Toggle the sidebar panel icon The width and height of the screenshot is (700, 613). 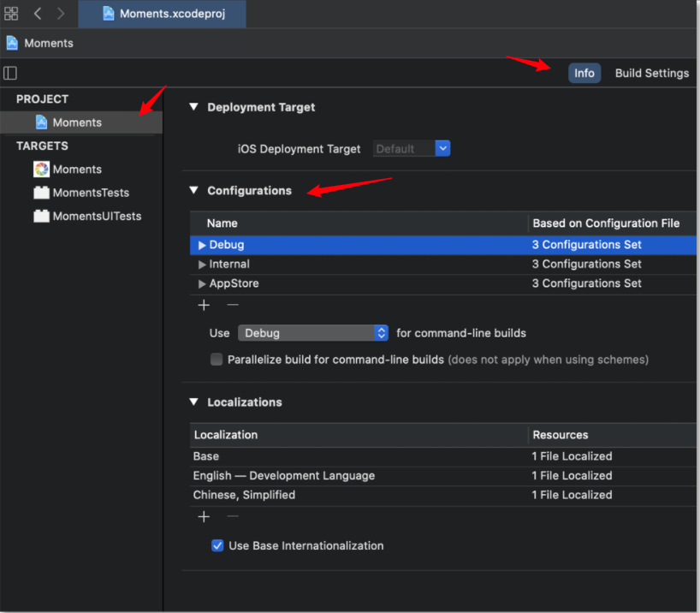pyautogui.click(x=10, y=73)
